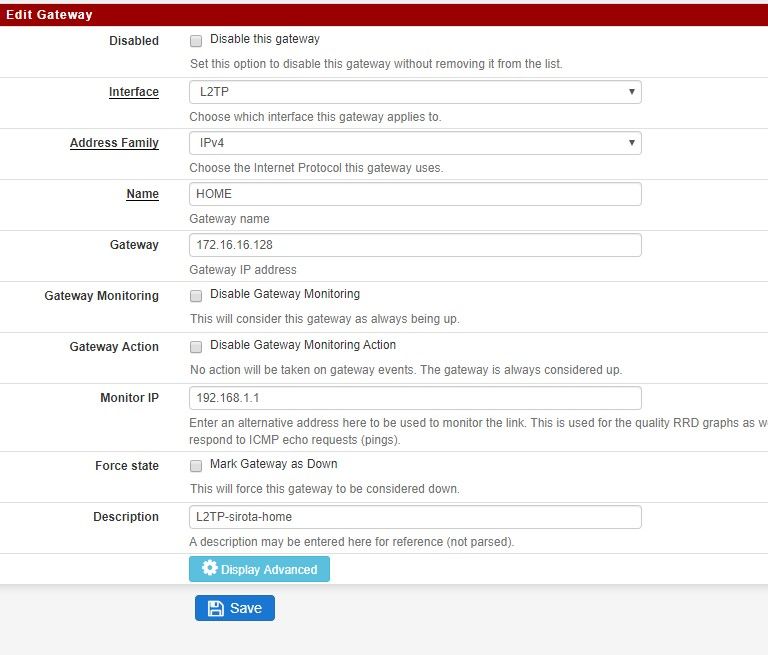Screen dimensions: 768x655
Task: Click the underlined Interface label
Action: coord(134,92)
